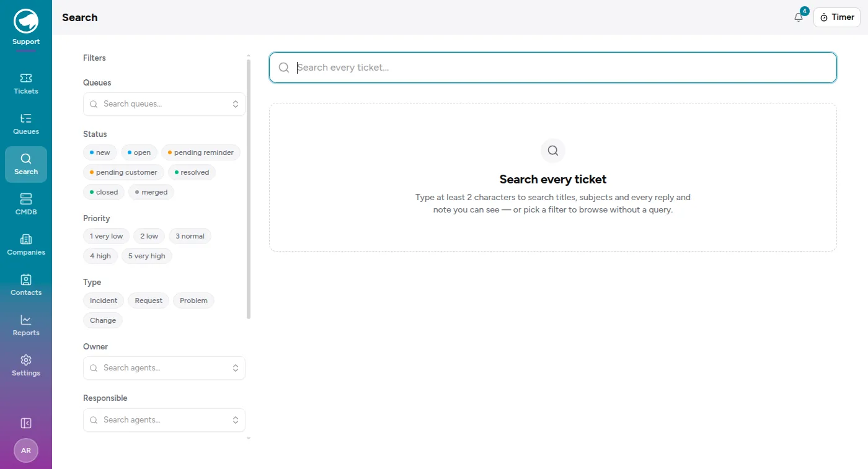Image resolution: width=868 pixels, height=469 pixels.
Task: View Reports section
Action: click(x=26, y=325)
